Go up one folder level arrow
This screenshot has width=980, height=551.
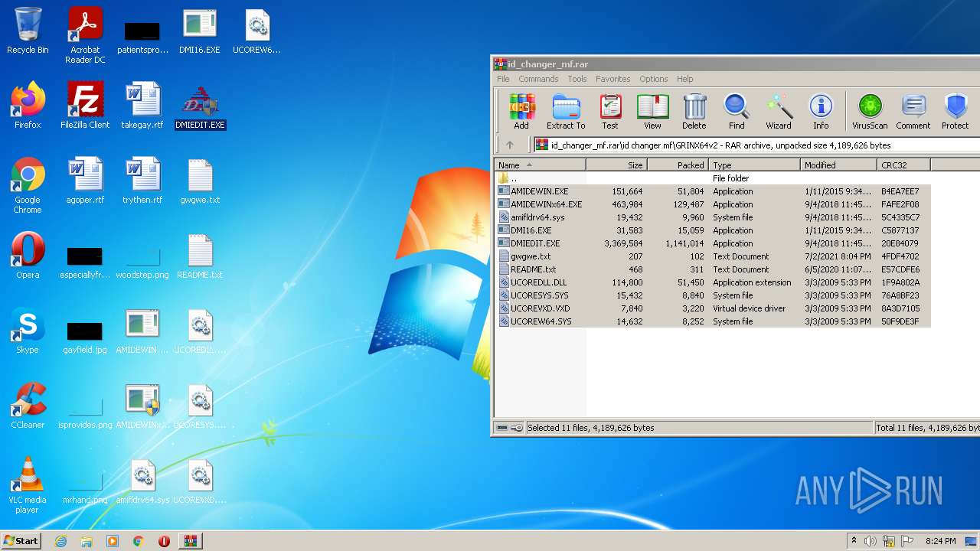(510, 145)
